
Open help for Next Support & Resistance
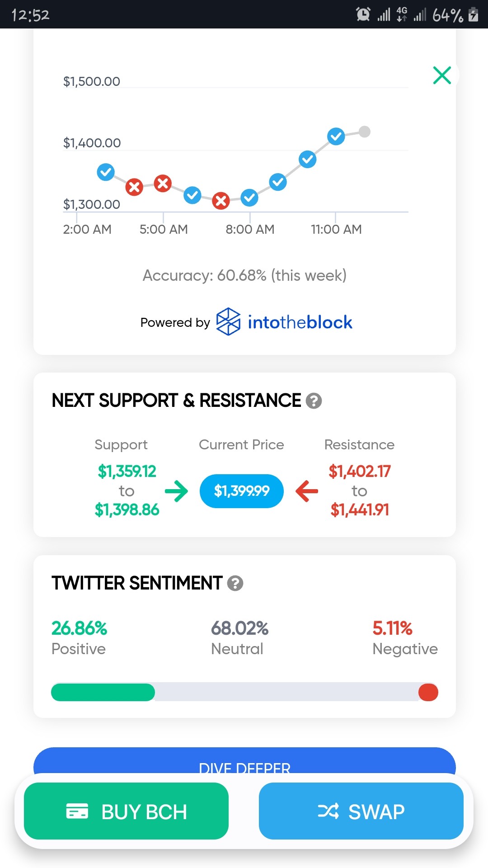tap(314, 401)
